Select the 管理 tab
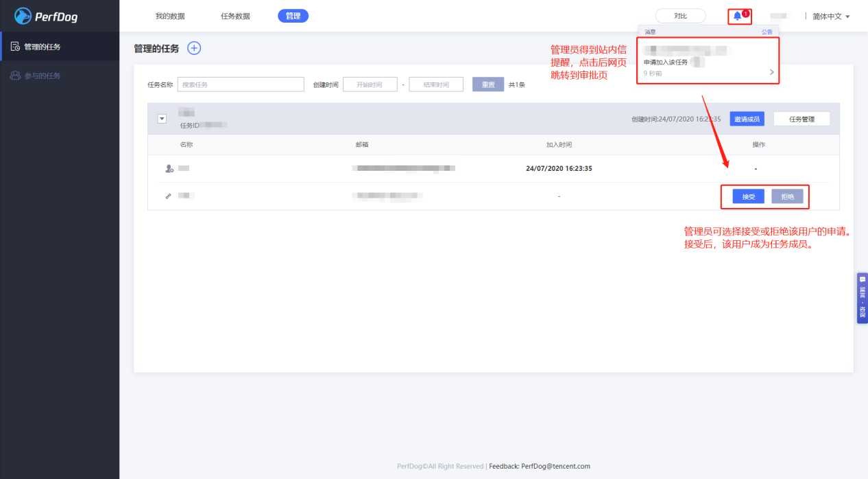Viewport: 868px width, 479px height. 293,16
